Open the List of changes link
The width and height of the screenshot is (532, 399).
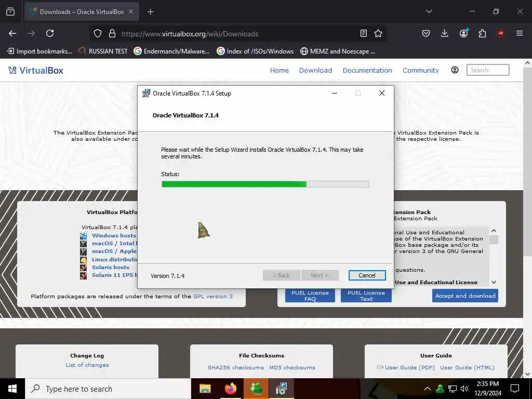pyautogui.click(x=87, y=365)
